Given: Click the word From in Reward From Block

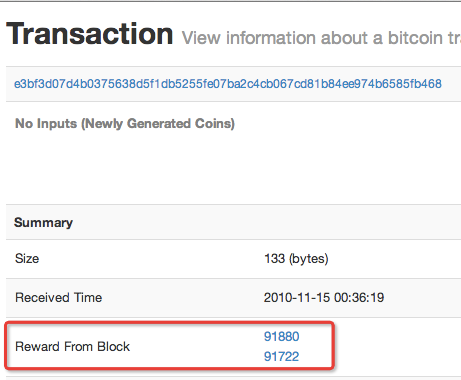Looking at the screenshot, I should 78,347.
